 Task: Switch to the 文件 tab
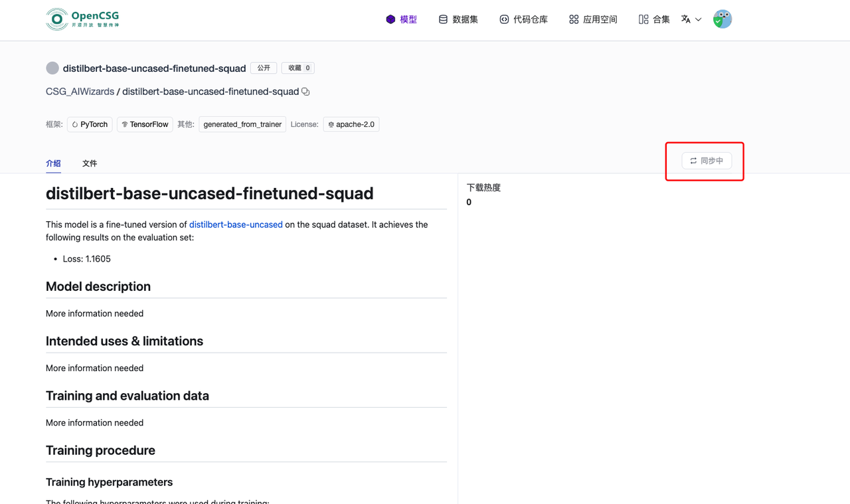click(x=90, y=163)
